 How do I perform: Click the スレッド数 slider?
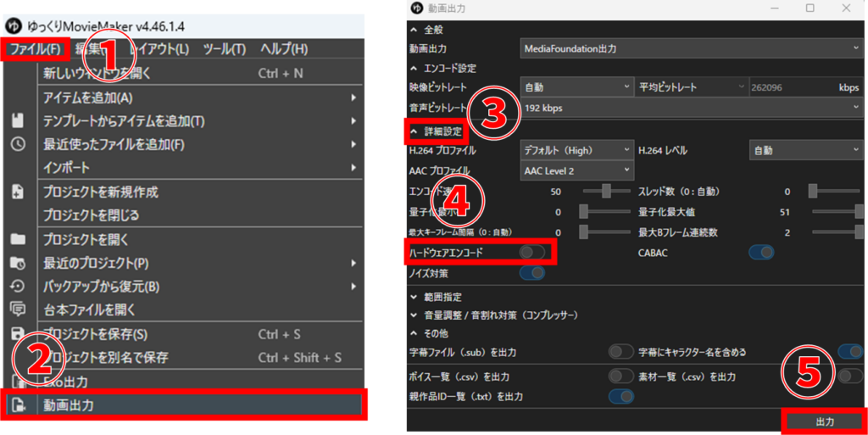836,191
